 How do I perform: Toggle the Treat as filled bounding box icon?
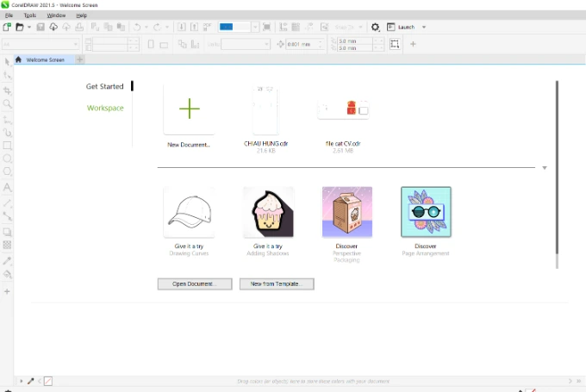pos(395,44)
